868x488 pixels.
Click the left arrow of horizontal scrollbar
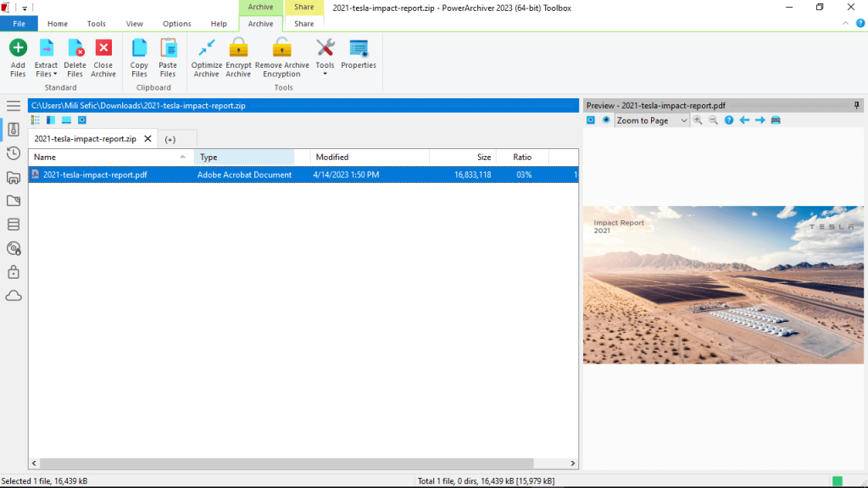[x=34, y=463]
